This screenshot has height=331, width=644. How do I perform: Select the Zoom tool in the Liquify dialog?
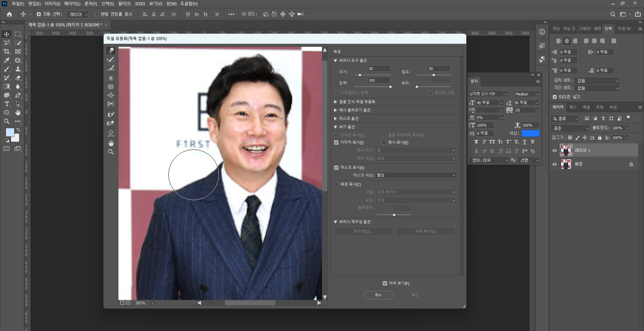(111, 152)
